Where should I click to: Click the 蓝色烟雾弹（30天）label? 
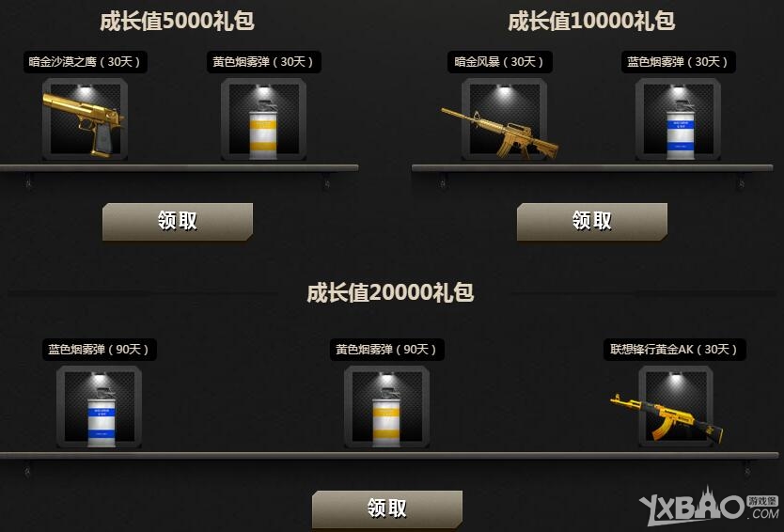pos(678,62)
